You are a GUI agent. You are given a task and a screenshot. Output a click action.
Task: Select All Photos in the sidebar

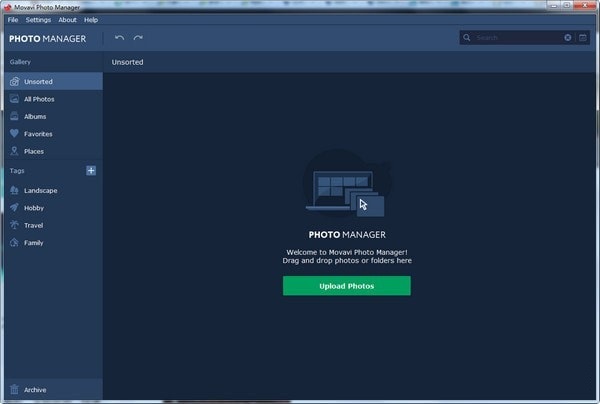54,99
